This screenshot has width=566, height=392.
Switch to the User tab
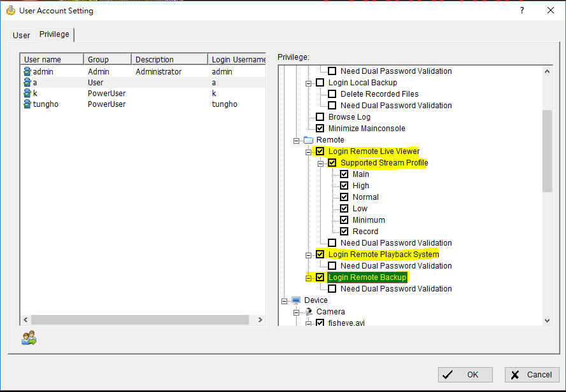(x=22, y=35)
